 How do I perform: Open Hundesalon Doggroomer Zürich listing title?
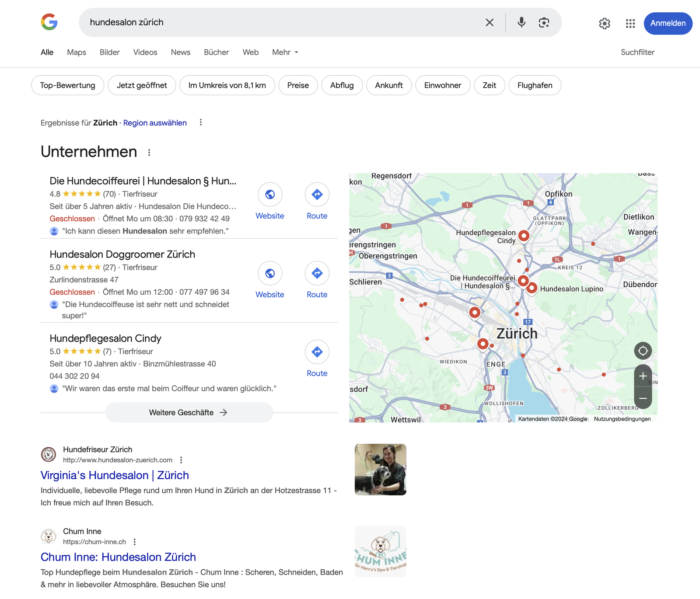click(122, 254)
